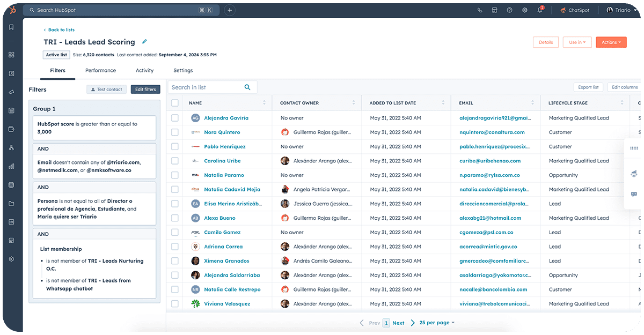
Task: Open the Actions dropdown
Action: (611, 42)
